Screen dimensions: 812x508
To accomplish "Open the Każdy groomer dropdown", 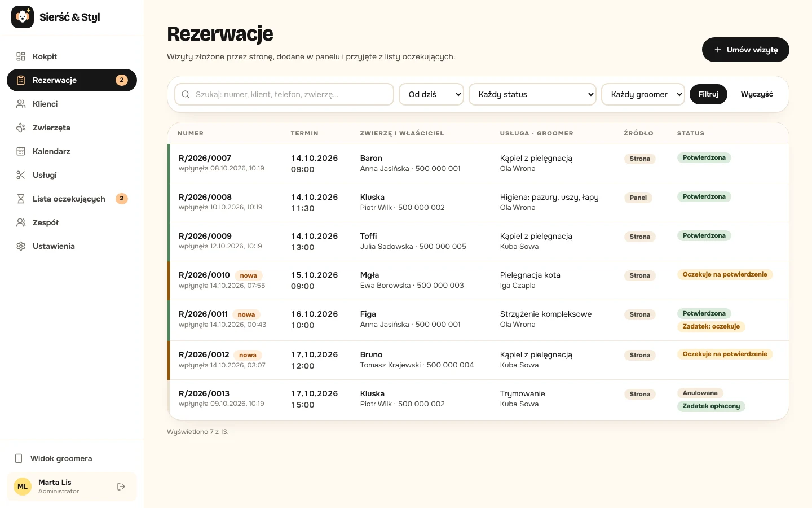I will pos(643,94).
